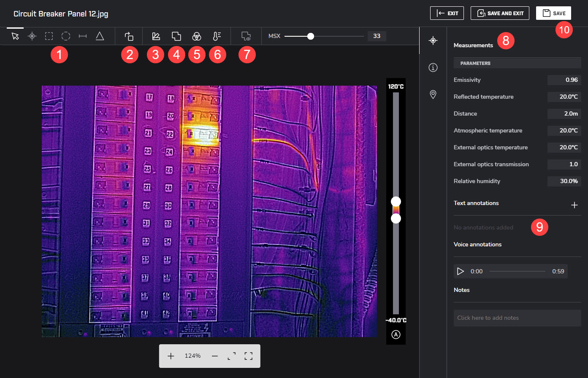Add a text annotation with plus

[x=574, y=205]
